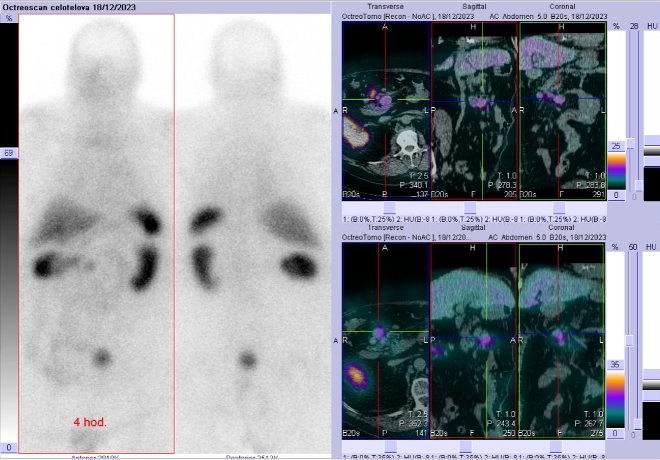660x460 pixels.
Task: Click the slice slider under the lower transverse view
Action: pyautogui.click(x=390, y=447)
